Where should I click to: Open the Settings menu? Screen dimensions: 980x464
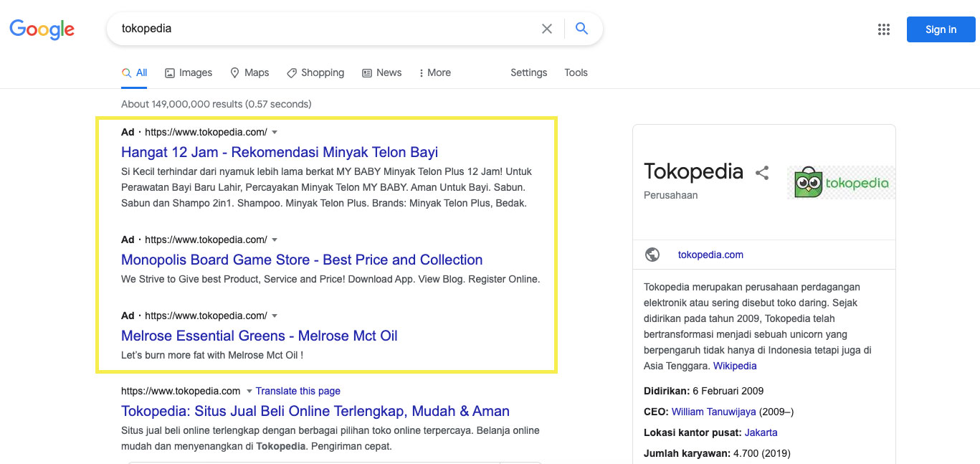[528, 72]
